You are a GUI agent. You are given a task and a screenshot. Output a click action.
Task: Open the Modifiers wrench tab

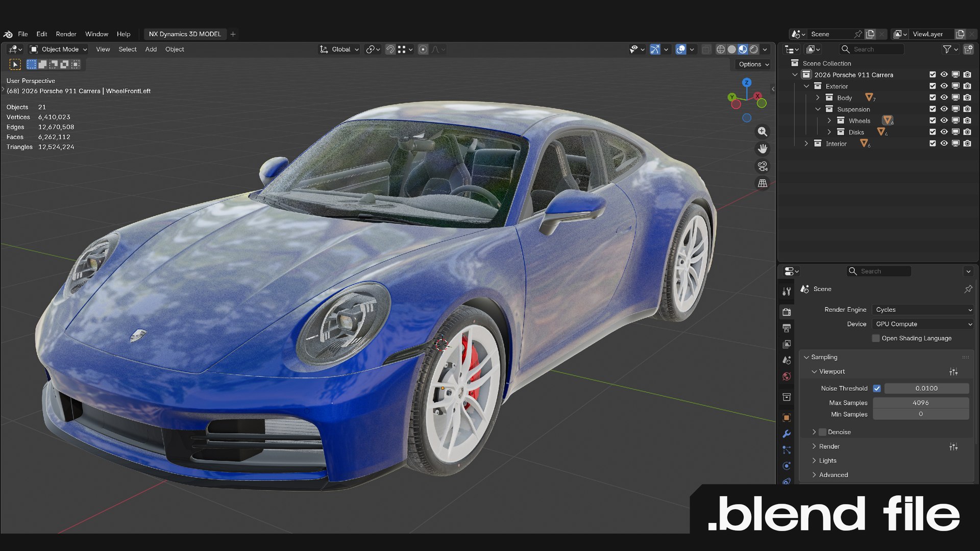click(787, 434)
